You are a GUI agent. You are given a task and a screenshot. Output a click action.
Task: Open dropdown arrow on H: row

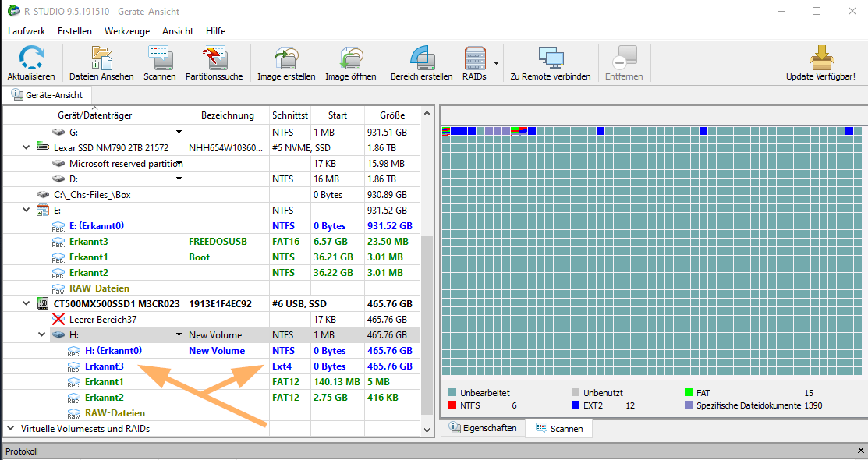click(179, 335)
